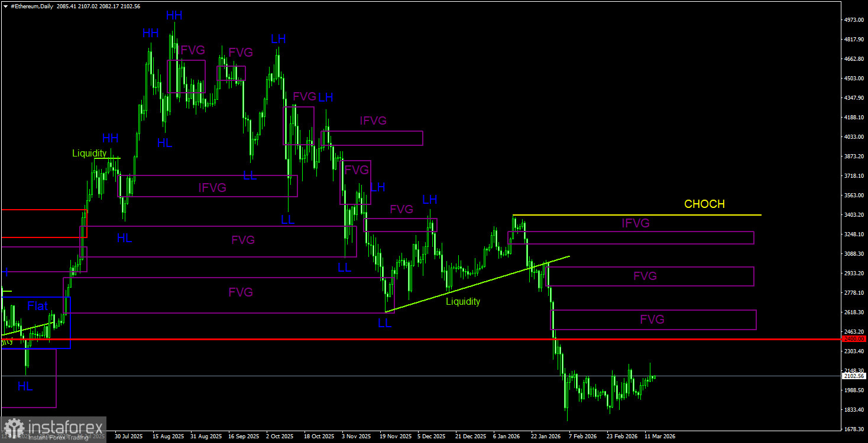Screen dimensions: 868x443
Task: Click 4033.00 on the price axis
Action: pos(854,137)
